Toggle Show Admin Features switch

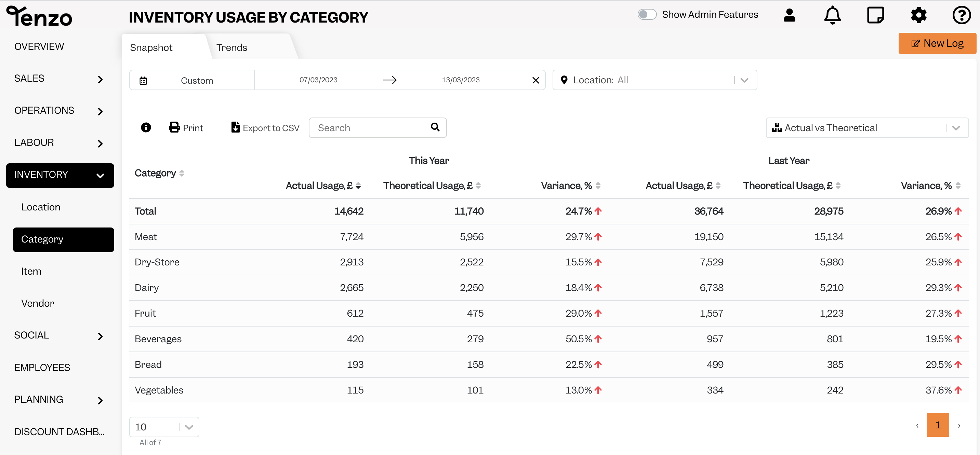[x=647, y=14]
